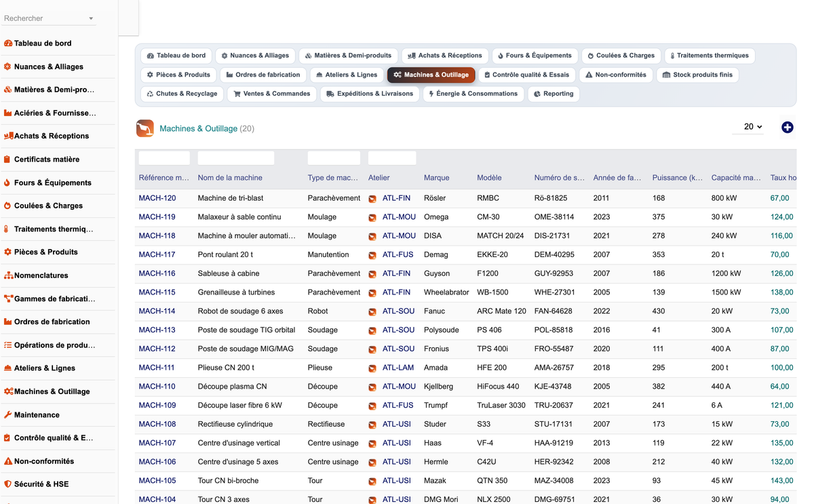
Task: Open the MACH-120 reference link
Action: click(x=157, y=198)
